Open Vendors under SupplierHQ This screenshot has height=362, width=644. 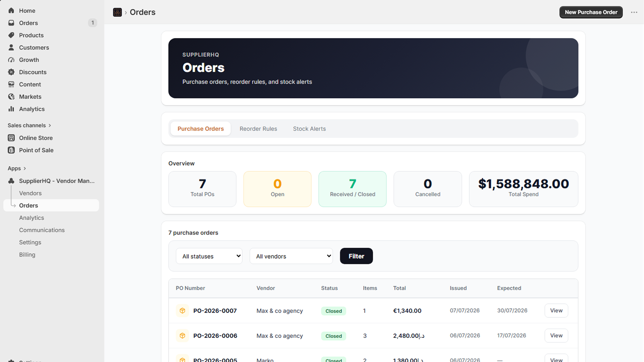pos(31,193)
